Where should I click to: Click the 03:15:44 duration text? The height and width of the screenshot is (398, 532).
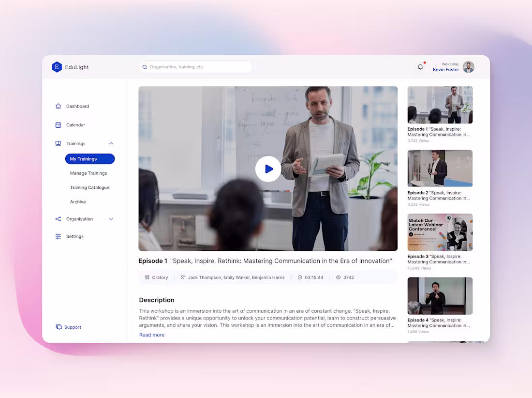point(314,277)
